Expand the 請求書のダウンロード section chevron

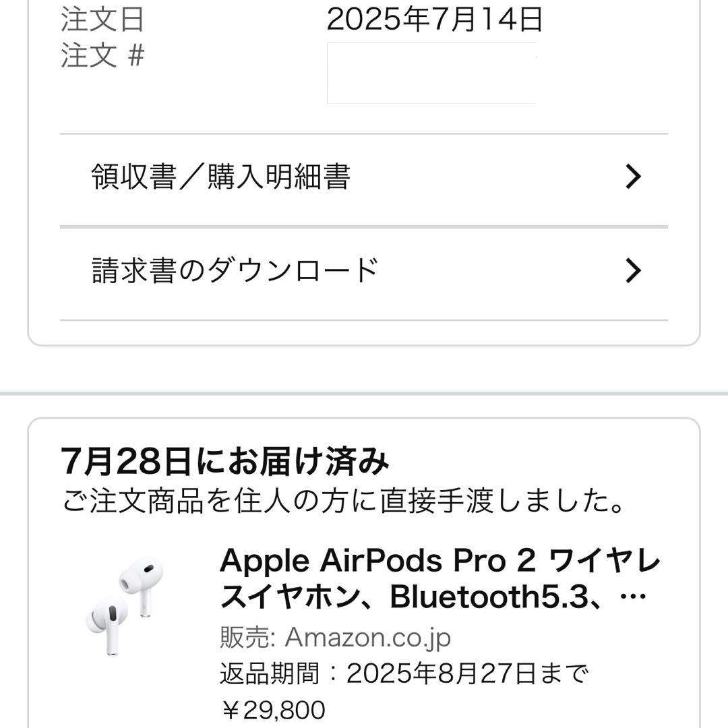(632, 270)
